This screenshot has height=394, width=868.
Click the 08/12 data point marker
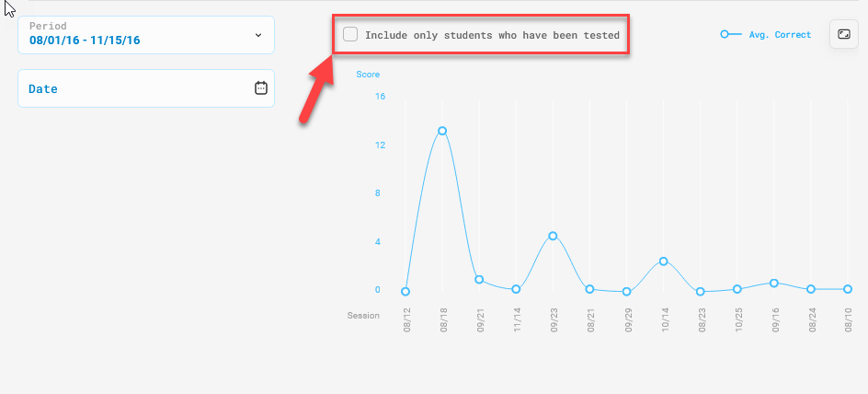point(405,292)
